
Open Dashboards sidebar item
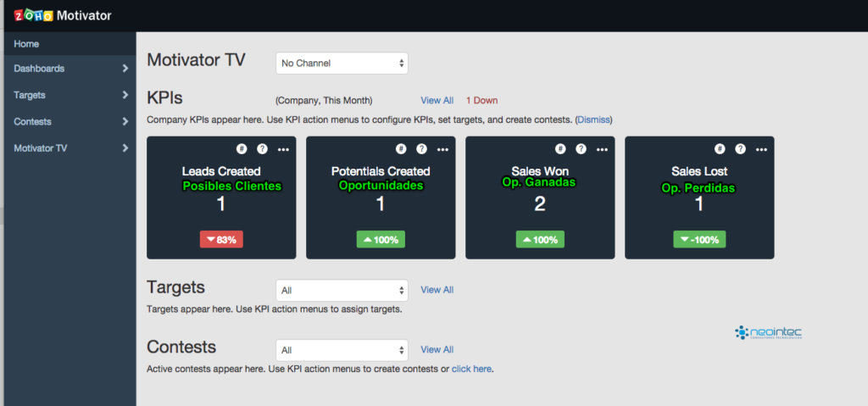click(x=70, y=69)
